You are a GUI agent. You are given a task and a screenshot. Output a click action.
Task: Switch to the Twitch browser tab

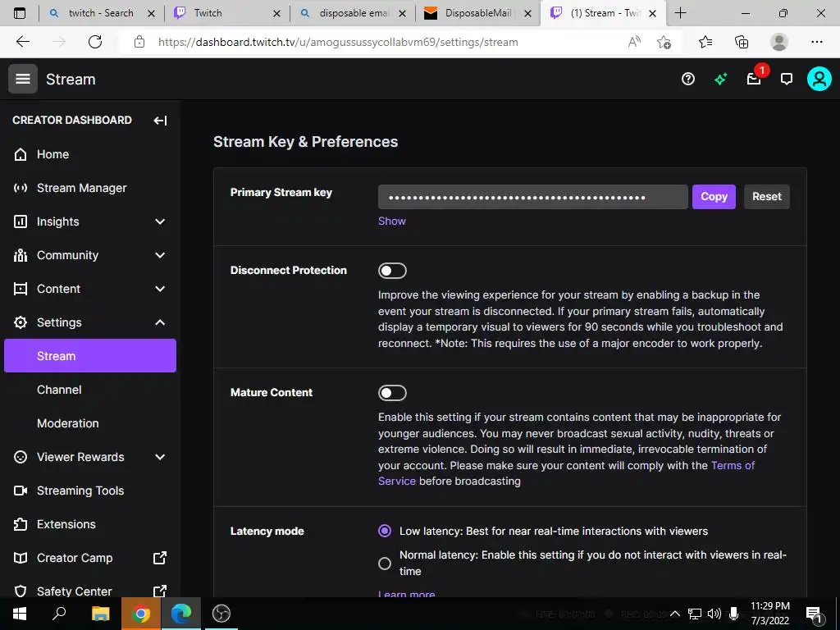227,13
